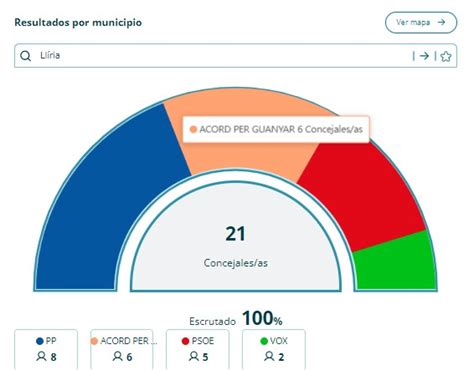Click the PSOE councillor person icon
The image size is (474, 370).
[193, 356]
